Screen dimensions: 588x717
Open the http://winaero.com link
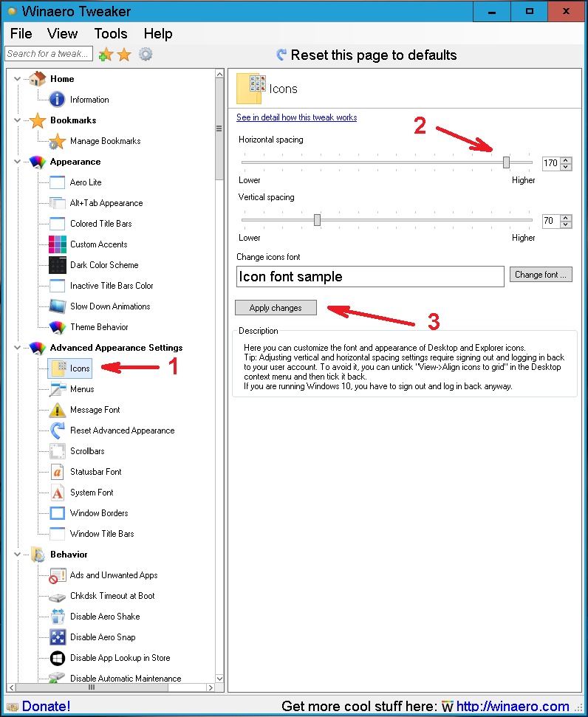click(513, 706)
